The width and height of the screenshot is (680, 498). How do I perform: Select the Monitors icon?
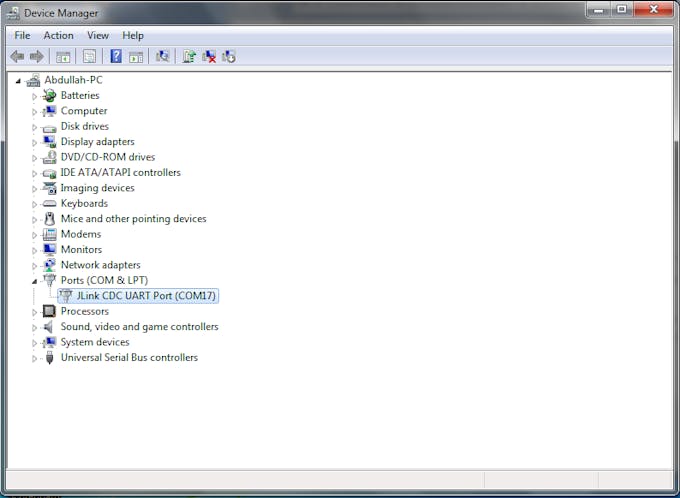pyautogui.click(x=49, y=249)
